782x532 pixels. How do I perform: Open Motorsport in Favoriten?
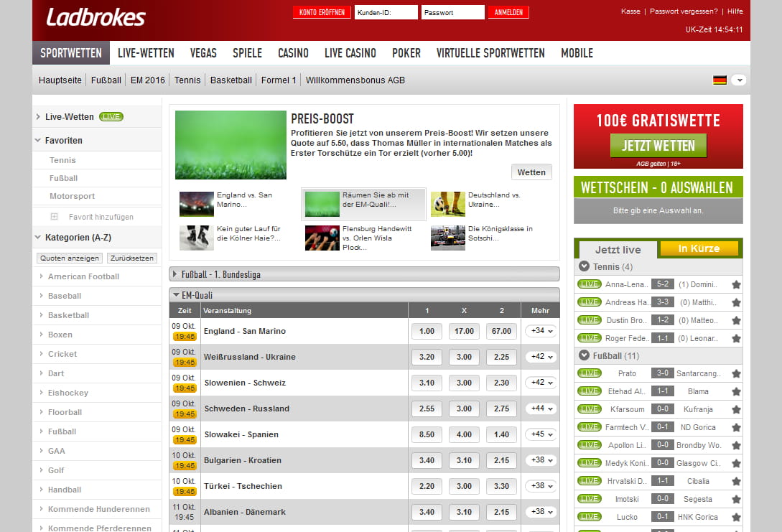click(72, 196)
